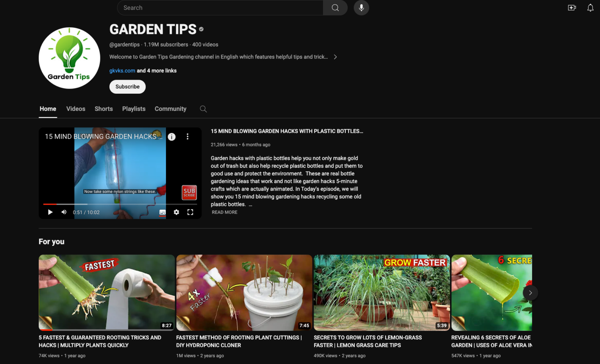Screen dimensions: 600x364
Task: Open the Playlists tab
Action: 134,109
